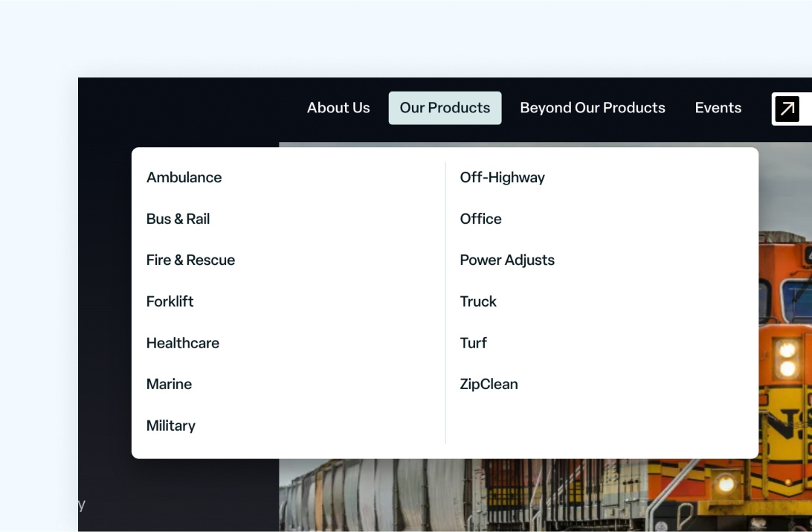Select Bus & Rail from the menu

click(178, 219)
